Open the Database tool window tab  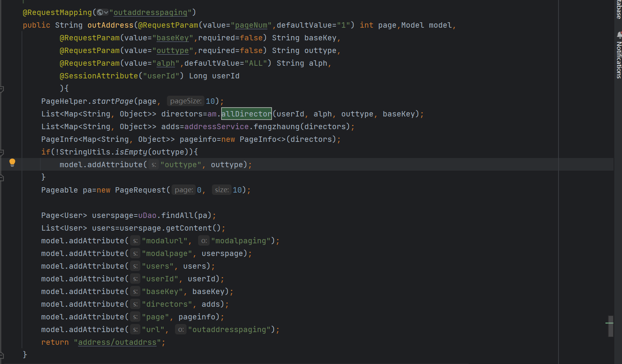[619, 9]
